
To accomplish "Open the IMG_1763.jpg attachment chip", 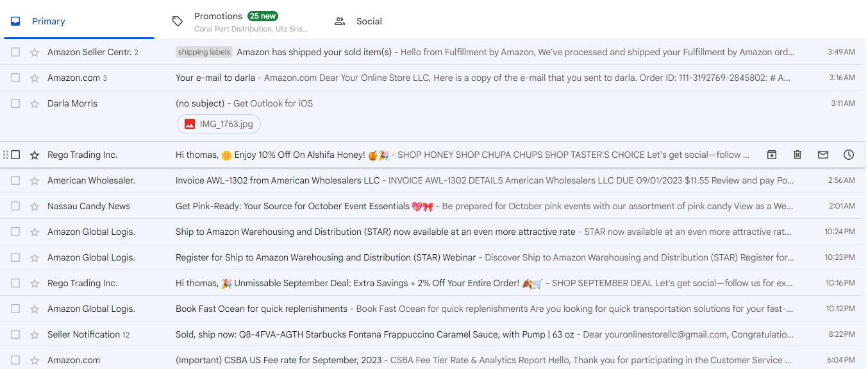I will click(x=219, y=124).
